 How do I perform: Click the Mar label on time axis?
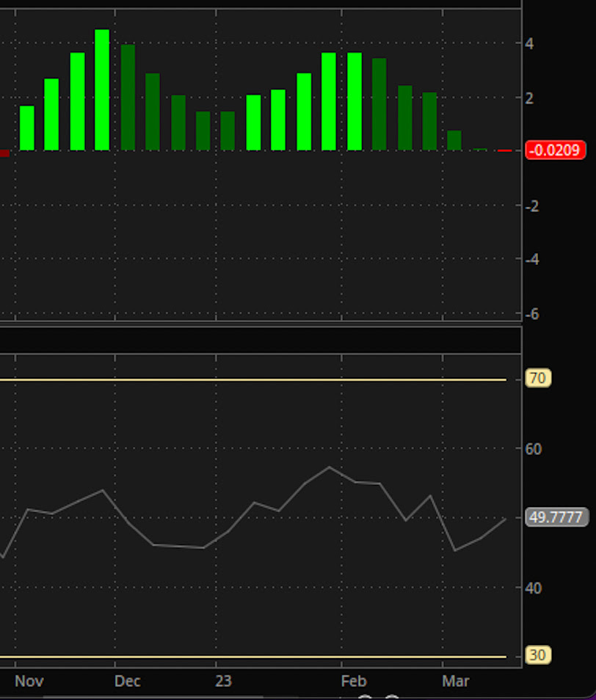pos(456,681)
